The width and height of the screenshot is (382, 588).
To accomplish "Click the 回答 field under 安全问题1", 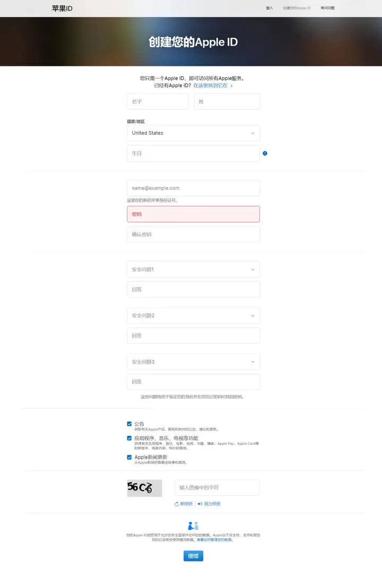I will point(193,289).
